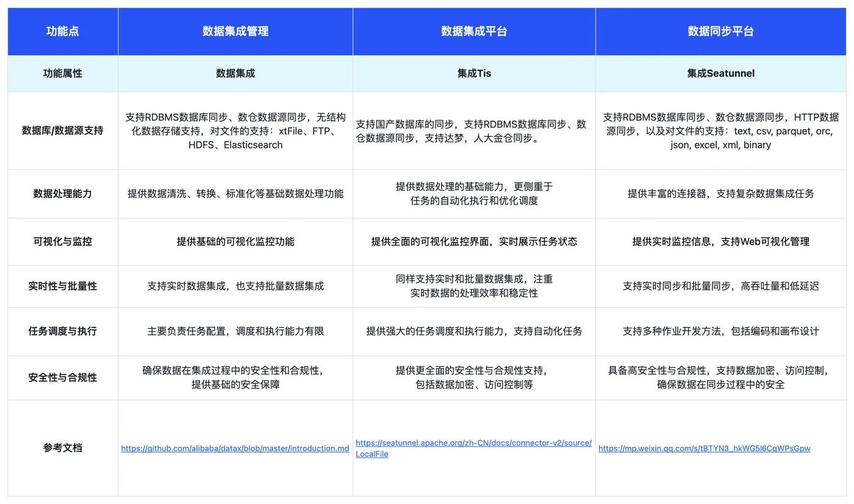Click the 数据集成管理 column header
The image size is (854, 504).
[235, 31]
